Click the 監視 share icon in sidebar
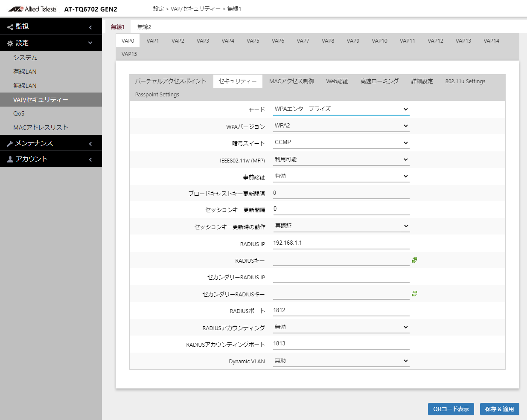527x420 pixels. point(10,27)
